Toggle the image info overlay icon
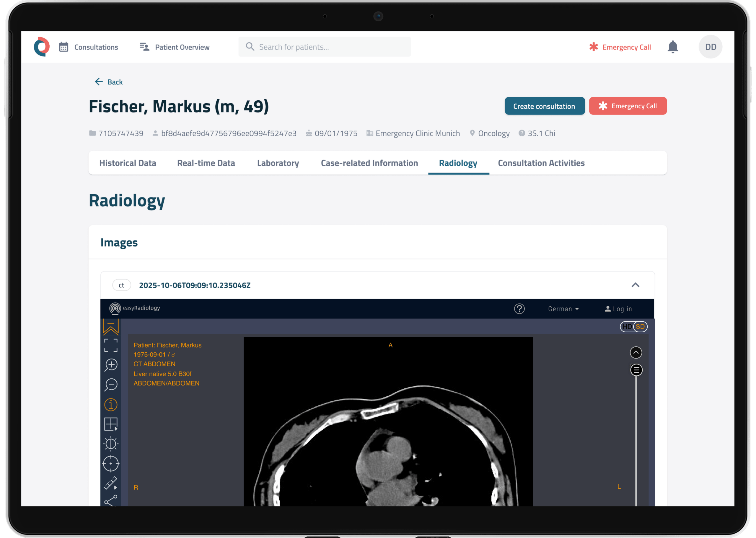 point(111,405)
